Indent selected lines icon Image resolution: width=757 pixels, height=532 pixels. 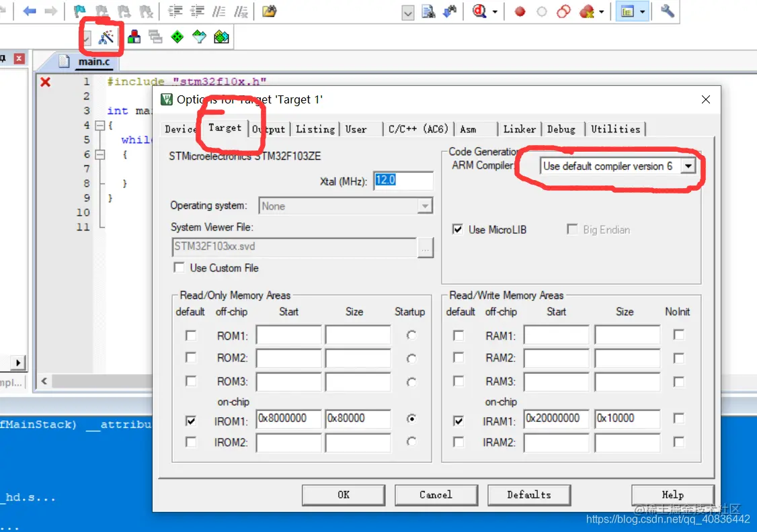tap(175, 11)
